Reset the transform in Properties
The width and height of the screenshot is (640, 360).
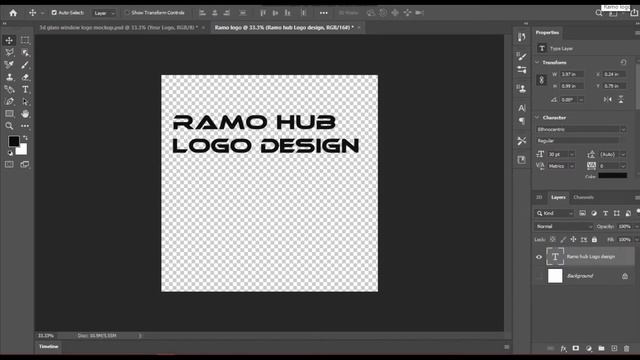(x=623, y=62)
